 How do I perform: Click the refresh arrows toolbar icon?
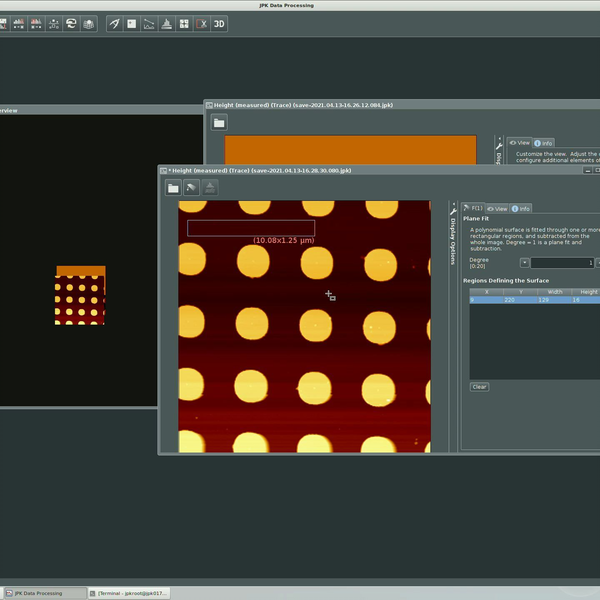click(71, 23)
